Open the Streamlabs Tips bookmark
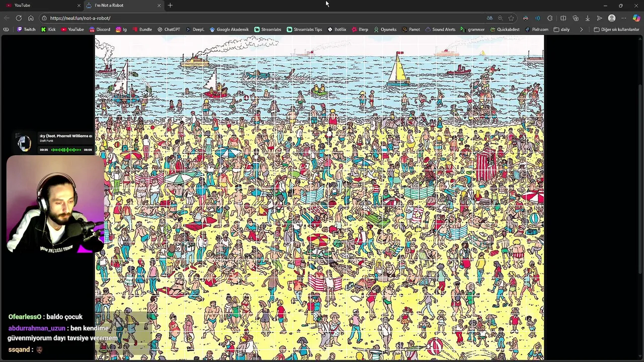 coord(304,30)
